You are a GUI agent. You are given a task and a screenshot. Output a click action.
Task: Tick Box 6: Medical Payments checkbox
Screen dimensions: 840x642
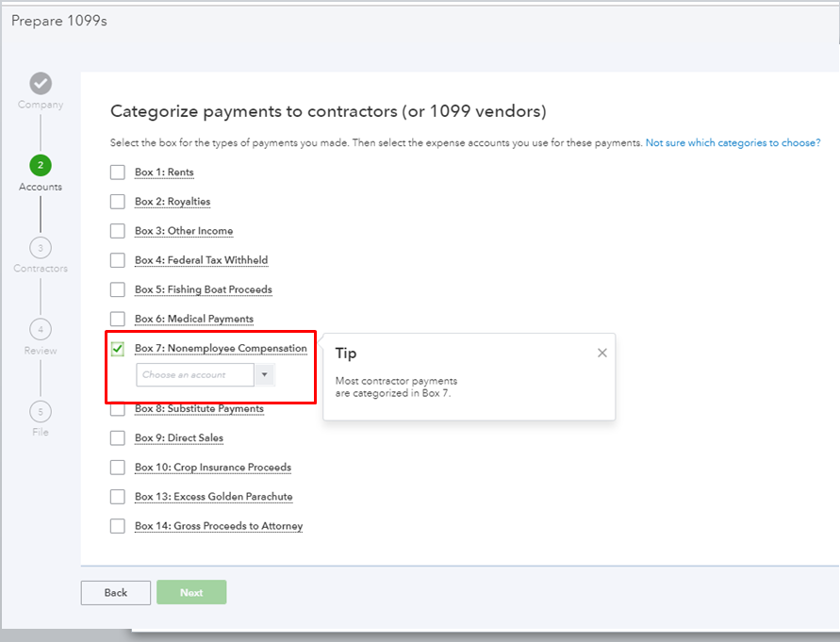(x=118, y=319)
